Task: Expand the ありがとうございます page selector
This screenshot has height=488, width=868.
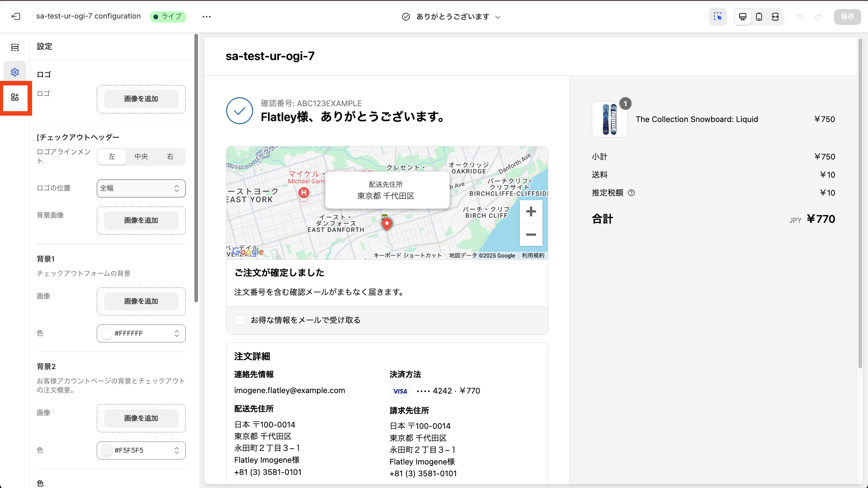Action: click(498, 17)
